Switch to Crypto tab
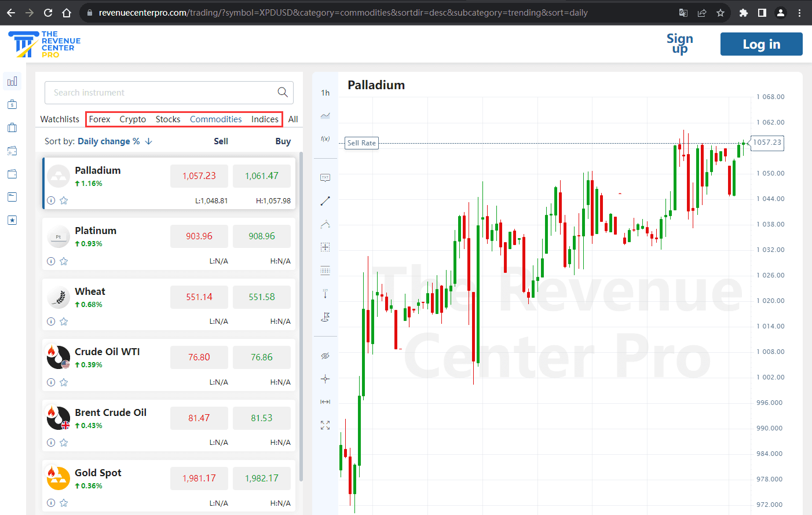This screenshot has height=515, width=812. coord(133,119)
